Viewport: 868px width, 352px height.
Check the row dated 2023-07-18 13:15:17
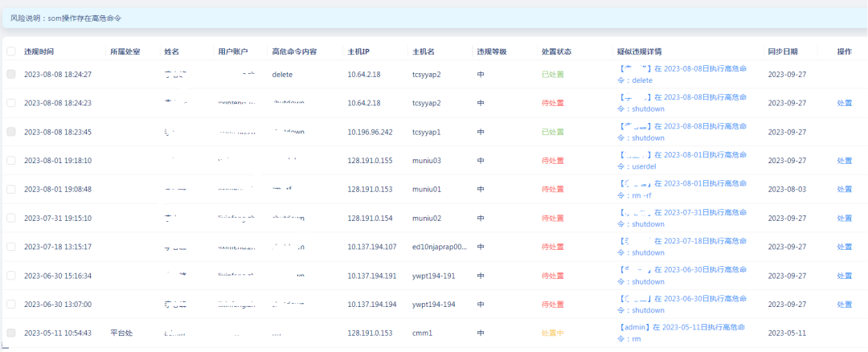[11, 247]
